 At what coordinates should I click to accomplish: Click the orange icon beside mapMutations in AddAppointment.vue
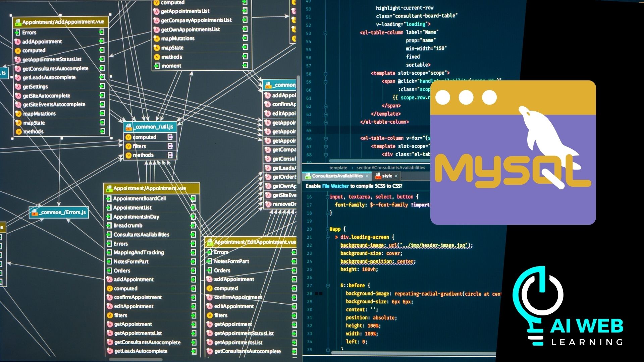(x=18, y=114)
